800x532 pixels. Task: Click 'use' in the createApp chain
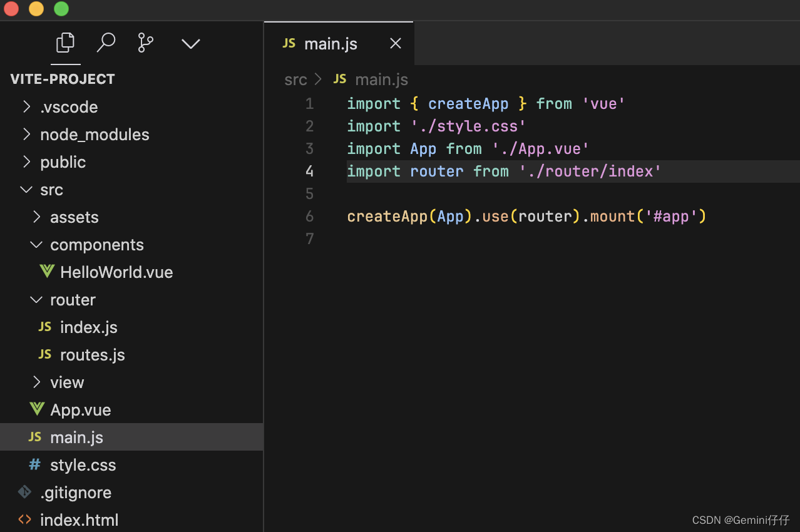click(495, 216)
